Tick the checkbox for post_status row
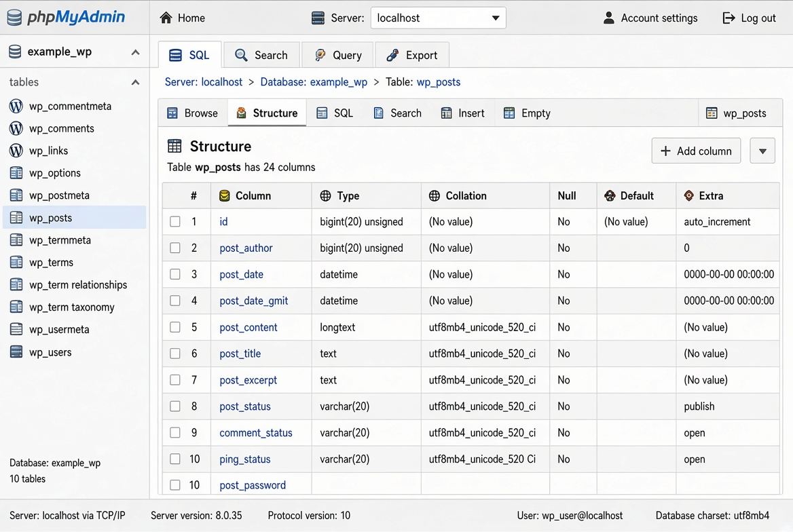Viewport: 793px width, 532px height. point(175,406)
